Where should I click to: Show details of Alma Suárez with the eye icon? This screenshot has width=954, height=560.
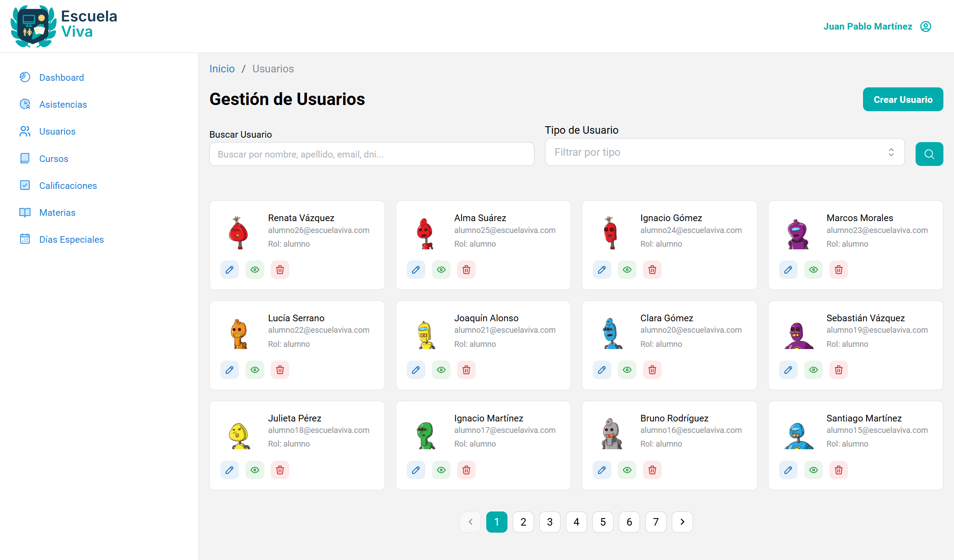(441, 269)
